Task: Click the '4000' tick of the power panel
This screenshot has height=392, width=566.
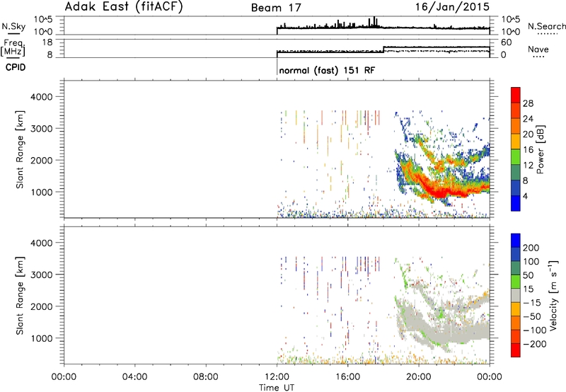Action: pyautogui.click(x=41, y=97)
